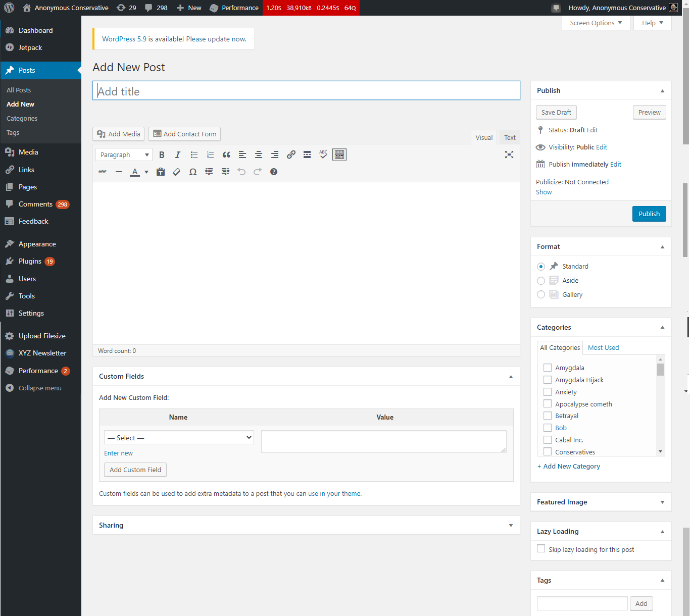This screenshot has width=690, height=616.
Task: Insert the Read More tag
Action: [307, 155]
